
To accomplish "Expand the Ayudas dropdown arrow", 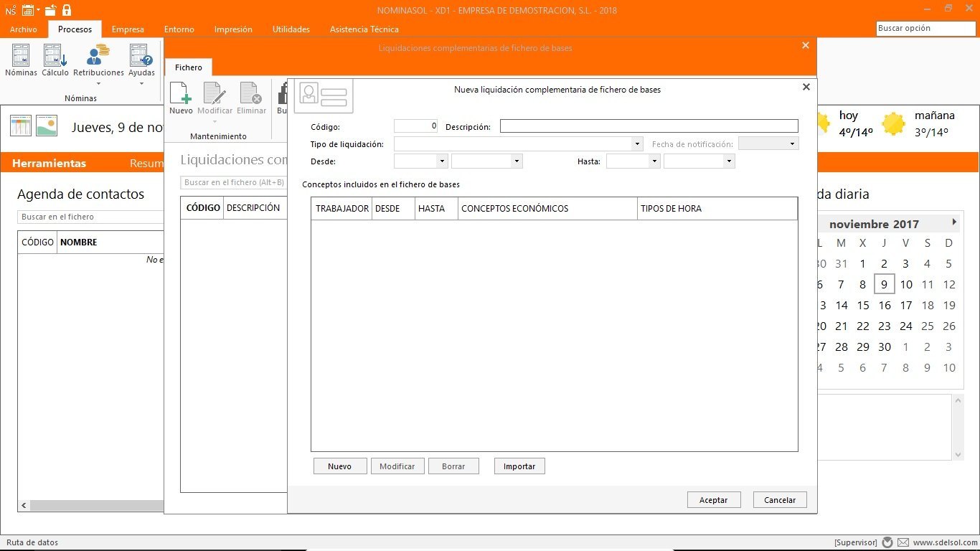I will coord(141,83).
